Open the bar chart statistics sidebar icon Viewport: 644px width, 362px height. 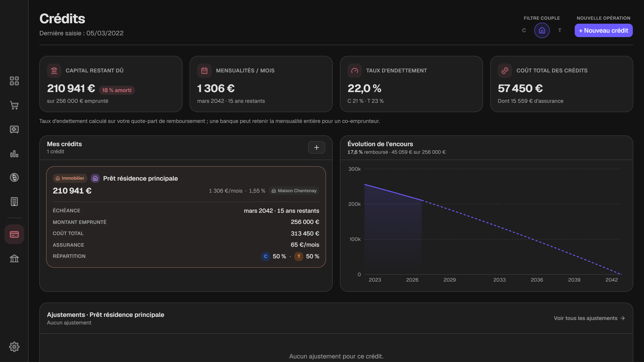tap(14, 154)
